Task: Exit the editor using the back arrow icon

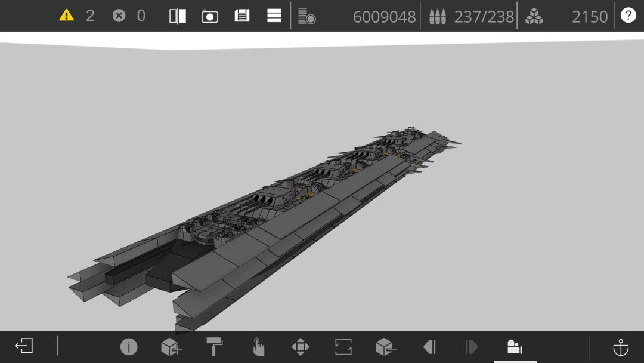Action: [x=24, y=346]
